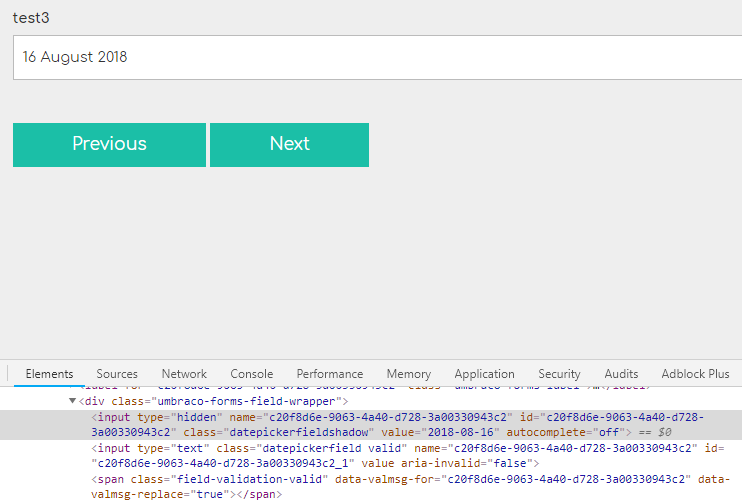
Task: Click the type="hidden" attribute
Action: (180, 417)
